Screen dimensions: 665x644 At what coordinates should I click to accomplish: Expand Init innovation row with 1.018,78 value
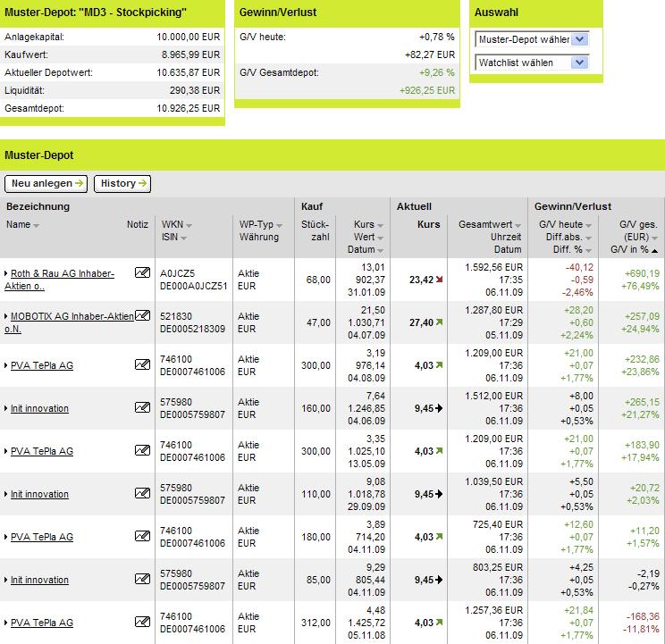point(6,494)
